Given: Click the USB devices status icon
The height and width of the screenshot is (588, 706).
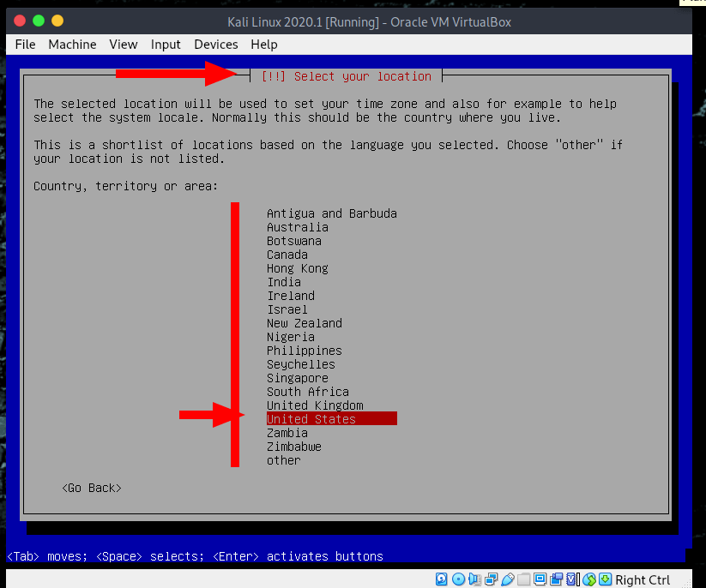Looking at the screenshot, I should click(x=508, y=579).
